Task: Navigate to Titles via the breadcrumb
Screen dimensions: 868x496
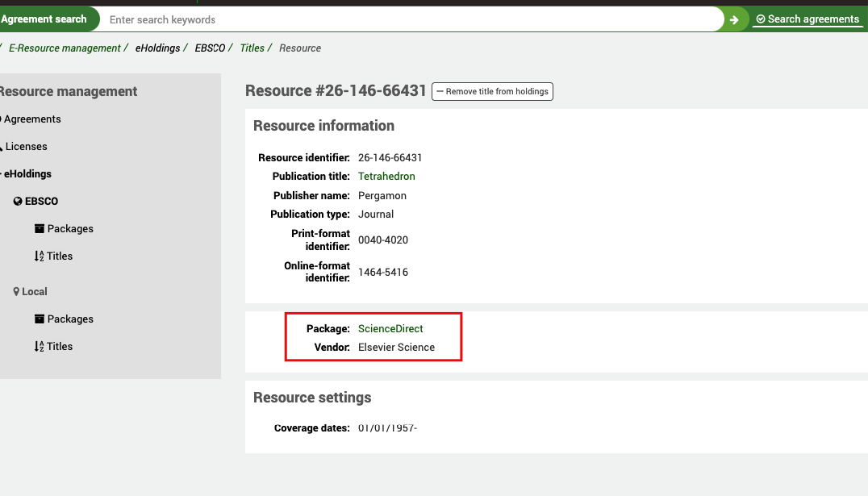Action: [252, 48]
